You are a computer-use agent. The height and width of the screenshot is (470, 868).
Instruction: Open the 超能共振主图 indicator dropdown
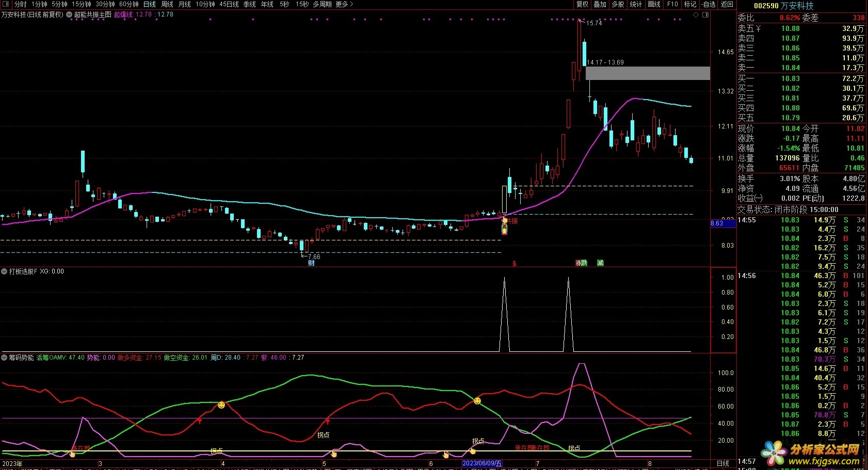pyautogui.click(x=69, y=14)
